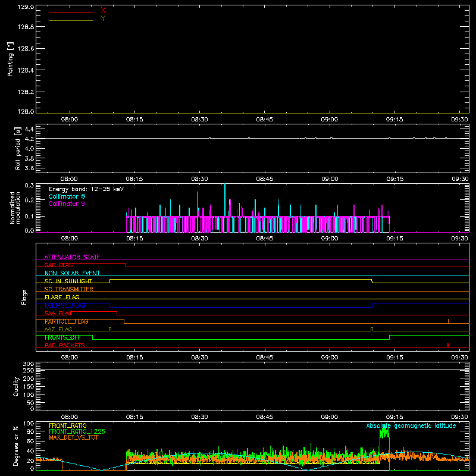Select the GAP_FLAG label
This screenshot has width=476, height=476.
pos(58,265)
